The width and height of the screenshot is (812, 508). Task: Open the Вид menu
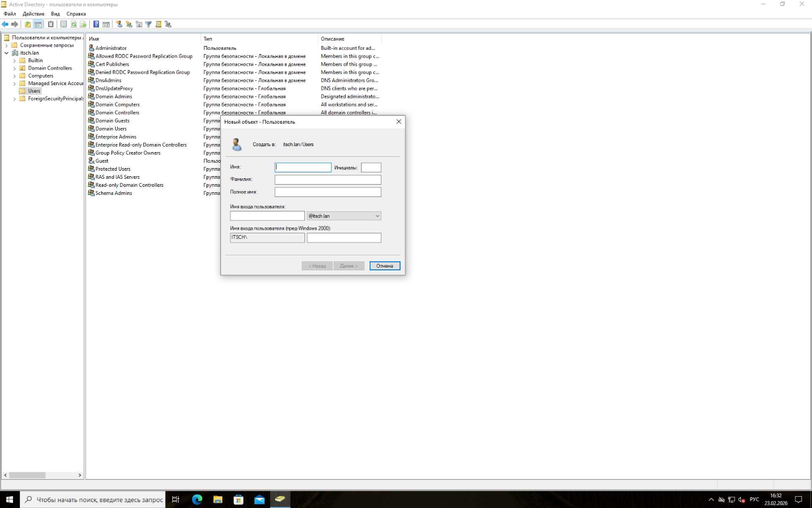pyautogui.click(x=55, y=14)
